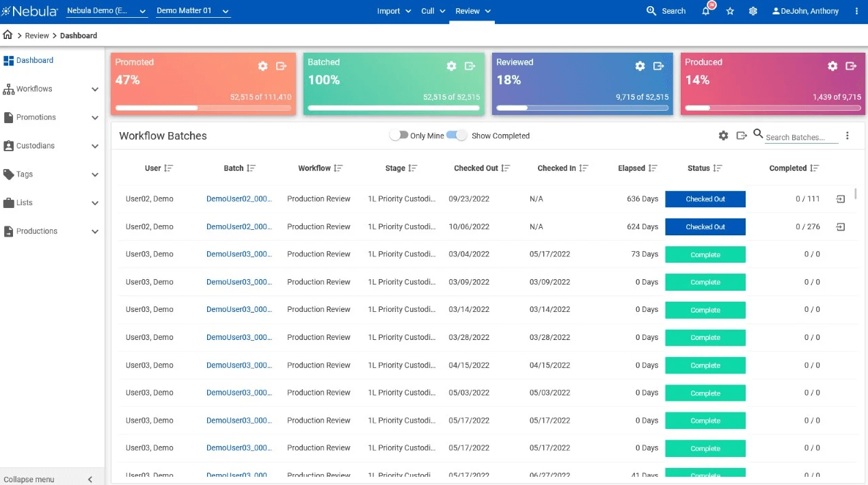The width and height of the screenshot is (868, 485).
Task: Click the Search Batches input field
Action: (801, 137)
